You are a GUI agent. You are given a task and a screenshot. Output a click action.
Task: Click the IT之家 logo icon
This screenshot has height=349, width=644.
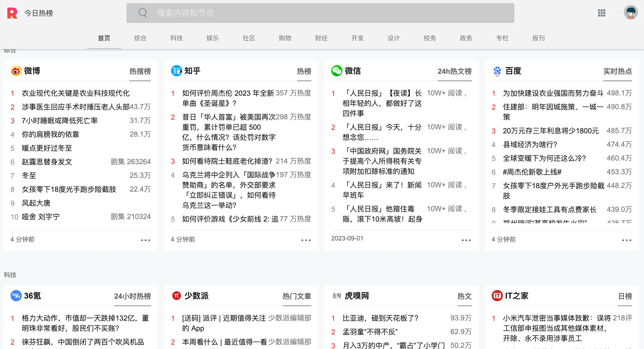point(497,296)
